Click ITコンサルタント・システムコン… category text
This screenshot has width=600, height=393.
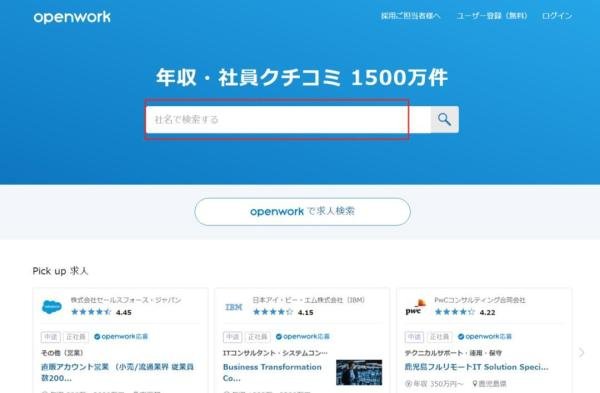[275, 353]
